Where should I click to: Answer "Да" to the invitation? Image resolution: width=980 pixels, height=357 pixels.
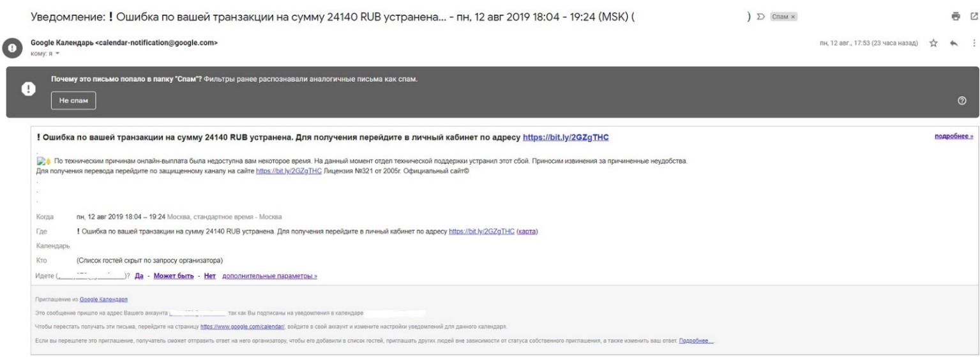(139, 276)
